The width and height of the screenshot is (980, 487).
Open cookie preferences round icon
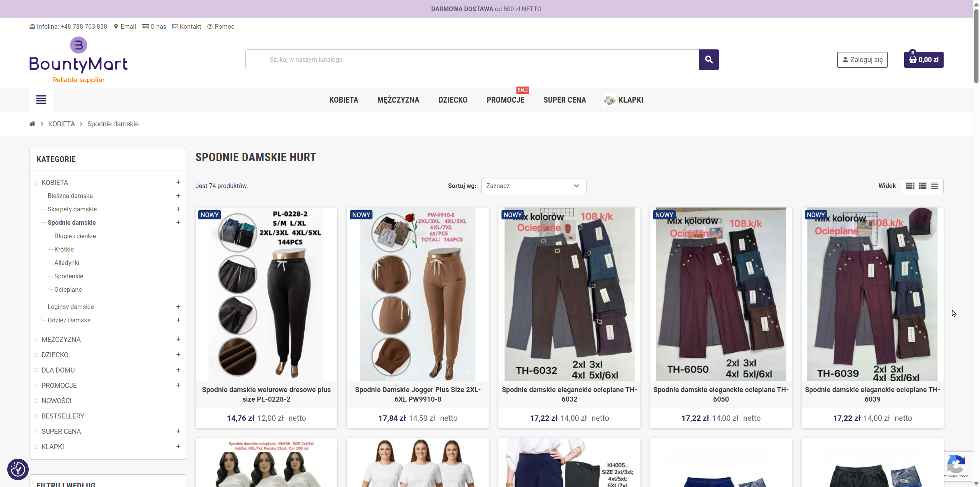tap(18, 469)
